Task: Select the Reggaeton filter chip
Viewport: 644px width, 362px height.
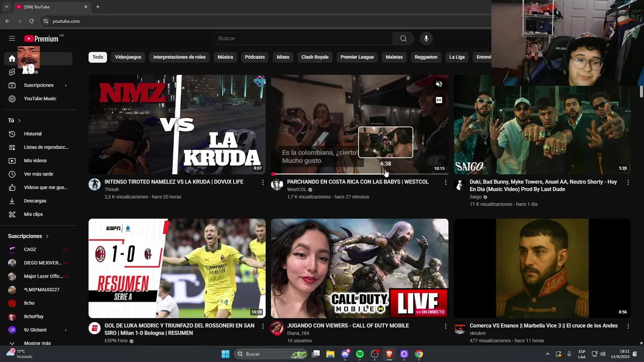Action: pyautogui.click(x=426, y=57)
